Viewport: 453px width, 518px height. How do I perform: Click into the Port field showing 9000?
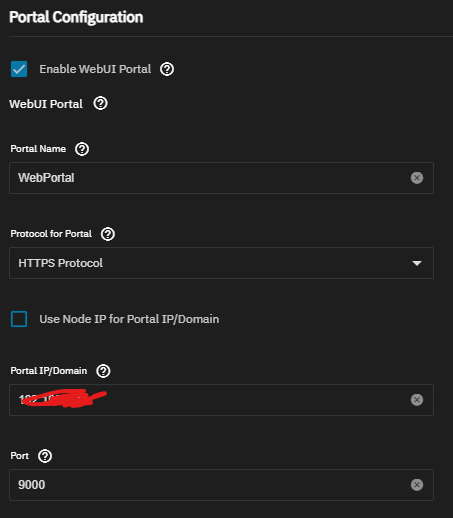[221, 485]
